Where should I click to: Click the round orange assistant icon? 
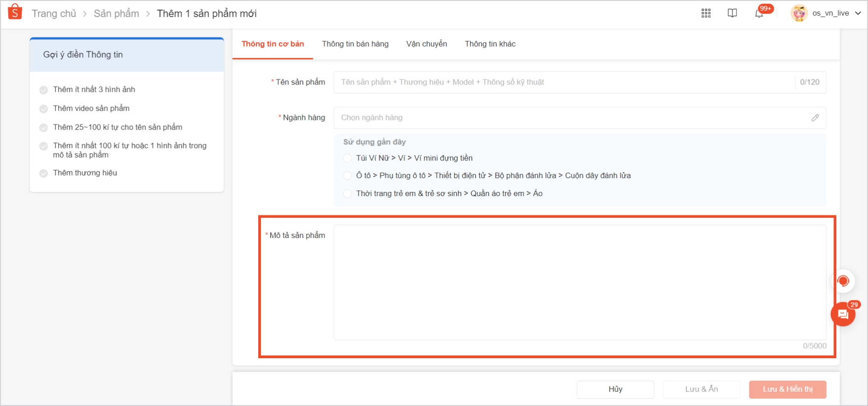(x=843, y=281)
